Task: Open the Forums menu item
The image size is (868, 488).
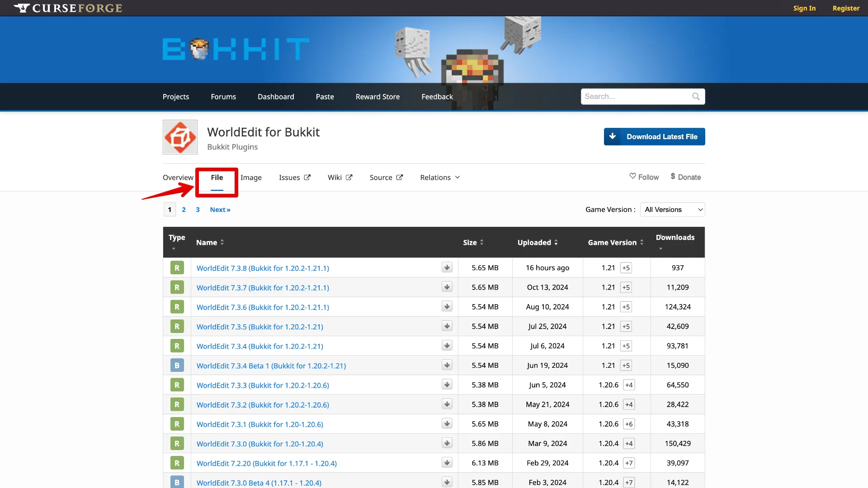Action: [x=223, y=97]
